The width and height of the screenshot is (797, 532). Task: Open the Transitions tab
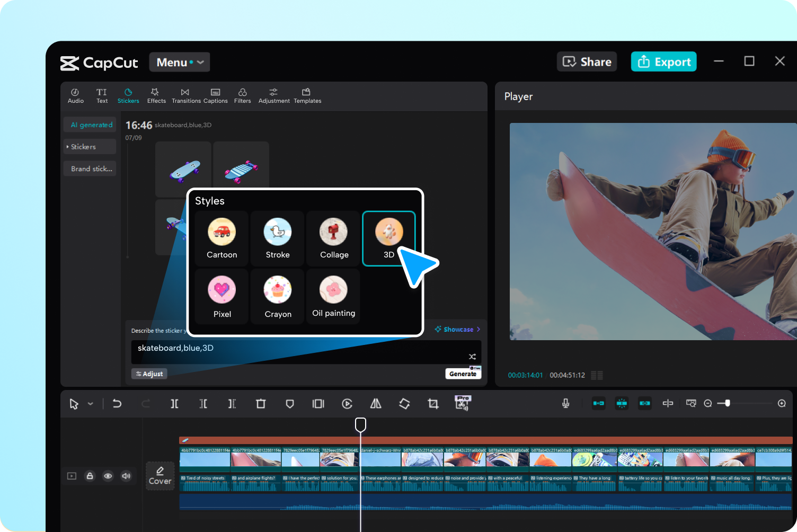pyautogui.click(x=185, y=95)
